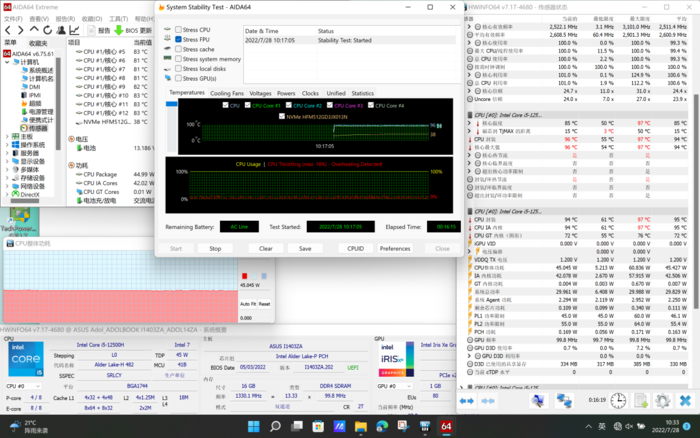Switch to the Clocks tab
Image resolution: width=700 pixels, height=438 pixels.
310,93
